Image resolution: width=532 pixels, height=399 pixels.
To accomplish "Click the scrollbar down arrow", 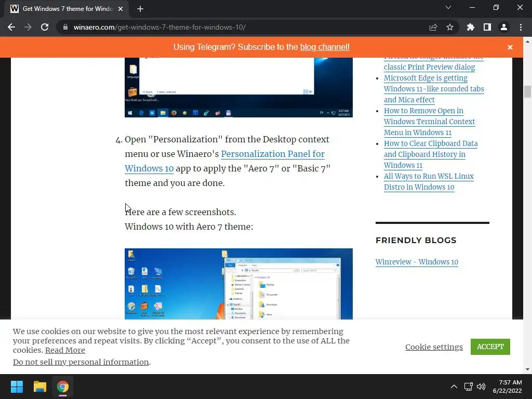I will [527, 369].
